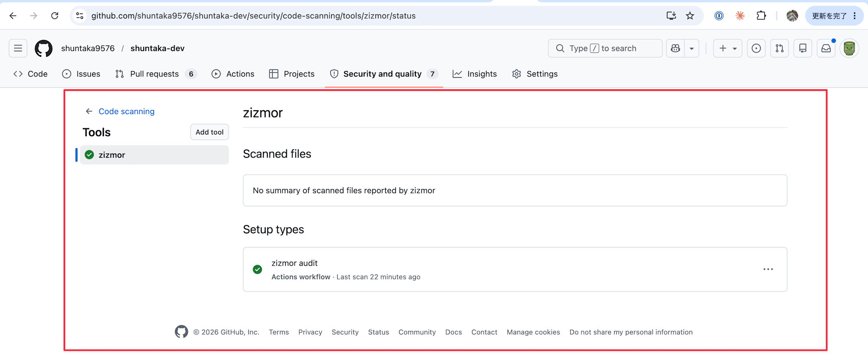The image size is (868, 361).
Task: Click the footer GitHub logo
Action: [181, 332]
